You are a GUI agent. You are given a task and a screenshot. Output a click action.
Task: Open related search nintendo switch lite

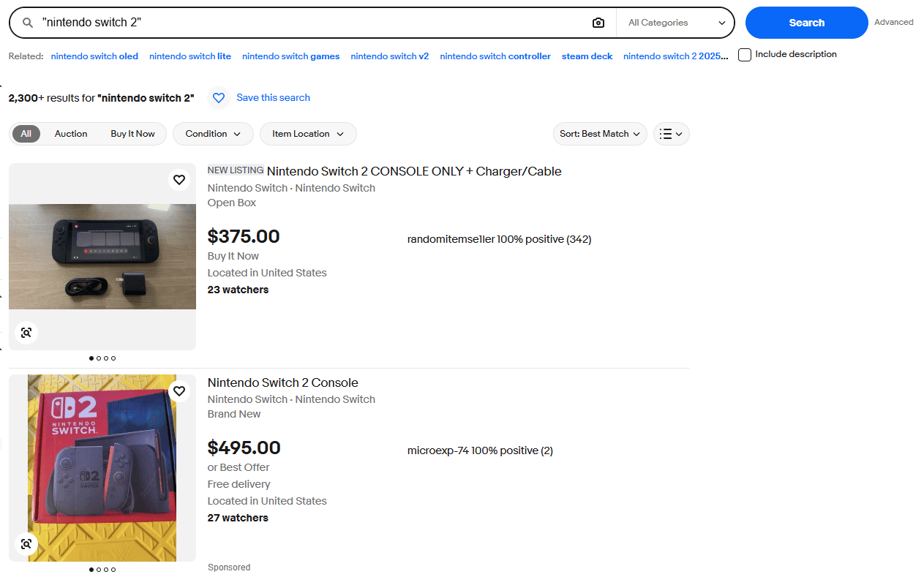coord(190,56)
